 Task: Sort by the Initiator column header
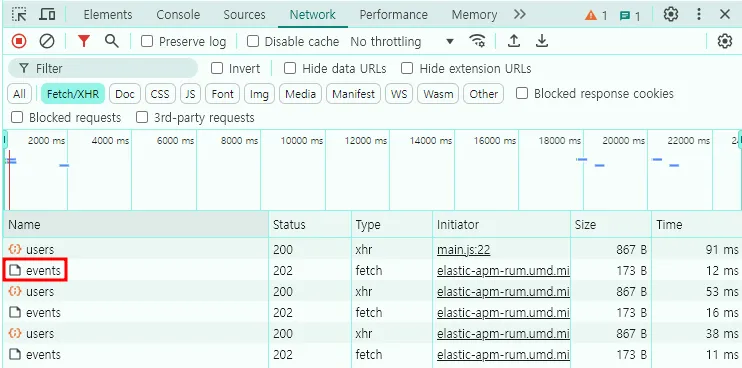pos(502,224)
